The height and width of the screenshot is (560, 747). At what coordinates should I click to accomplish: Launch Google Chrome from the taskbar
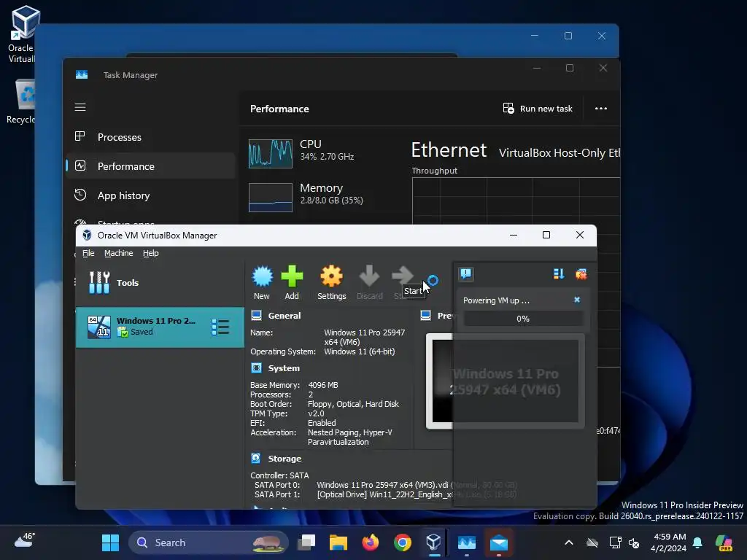pyautogui.click(x=403, y=542)
